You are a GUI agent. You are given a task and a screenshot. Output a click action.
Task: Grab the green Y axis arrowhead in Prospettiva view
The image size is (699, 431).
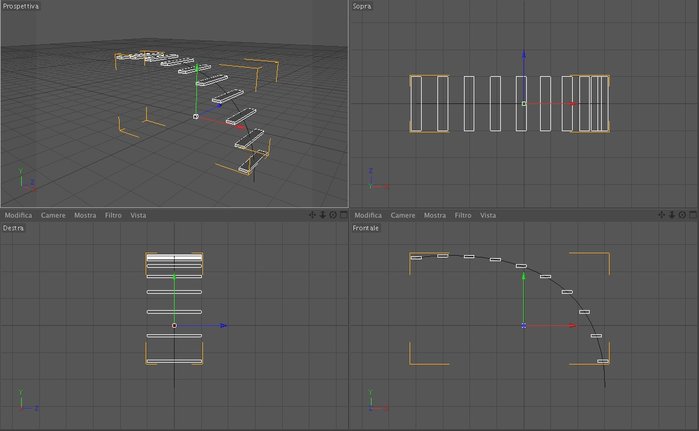pos(197,68)
